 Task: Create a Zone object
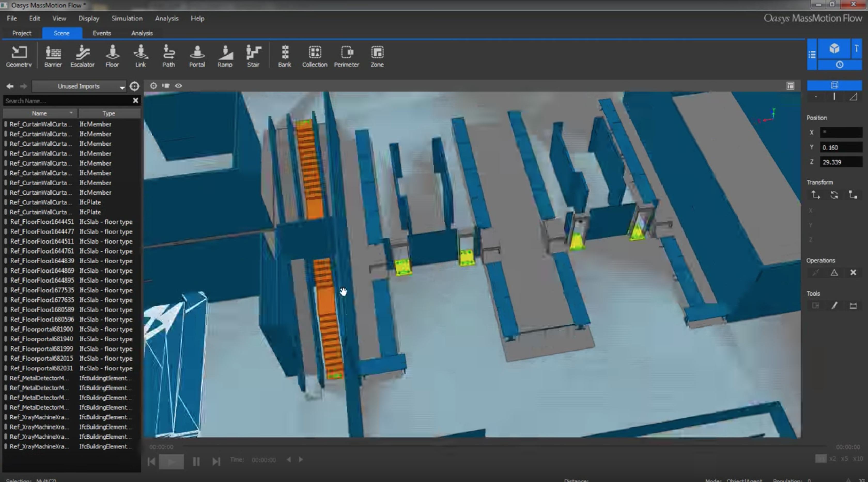[x=377, y=57]
